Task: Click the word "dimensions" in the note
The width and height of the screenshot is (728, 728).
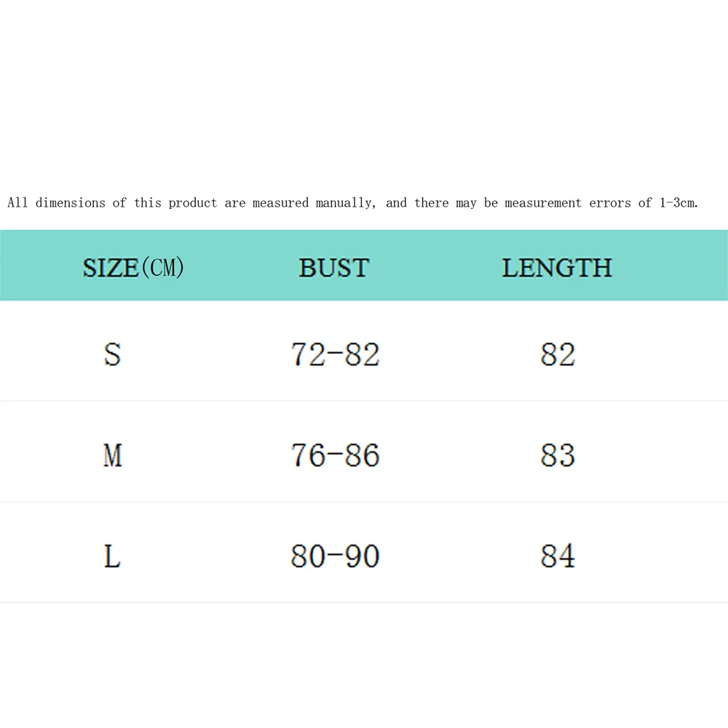Action: [70, 203]
